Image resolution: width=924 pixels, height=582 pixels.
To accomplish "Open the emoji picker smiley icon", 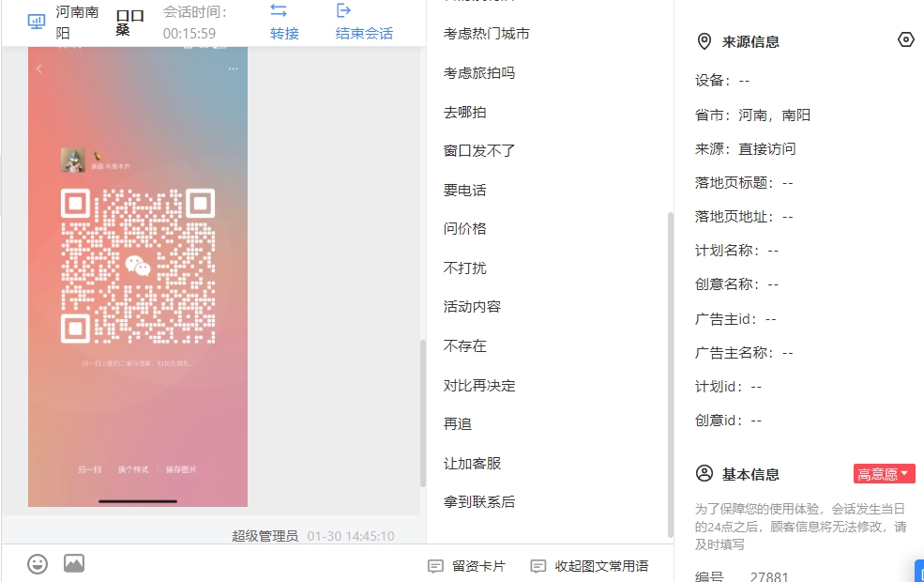I will 38,564.
